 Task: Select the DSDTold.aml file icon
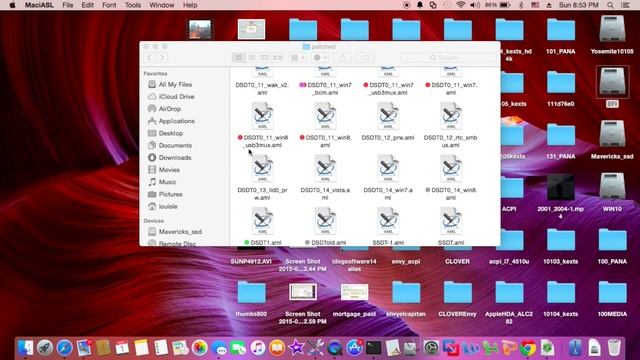325,221
